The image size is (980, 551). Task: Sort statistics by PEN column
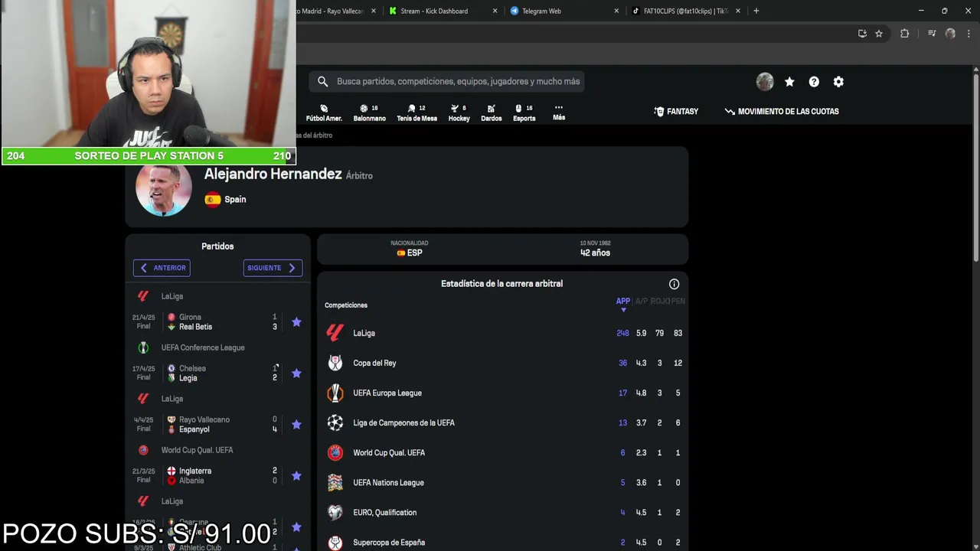[678, 302]
